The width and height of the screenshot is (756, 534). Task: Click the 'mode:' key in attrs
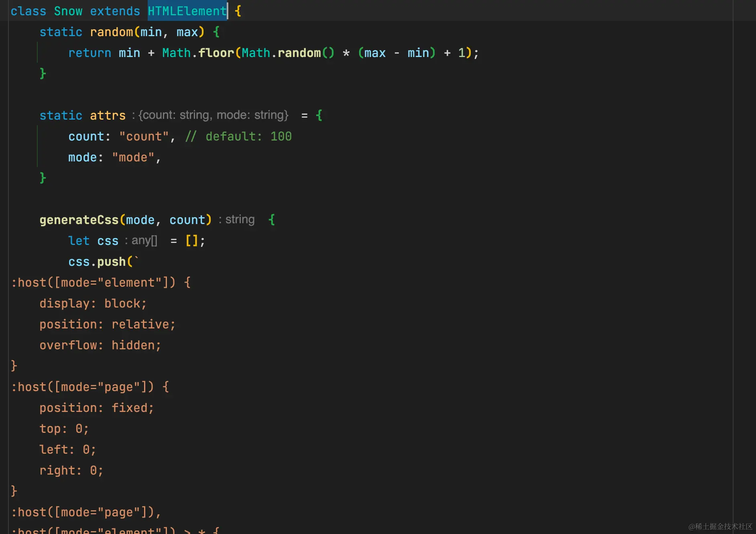pyautogui.click(x=86, y=157)
